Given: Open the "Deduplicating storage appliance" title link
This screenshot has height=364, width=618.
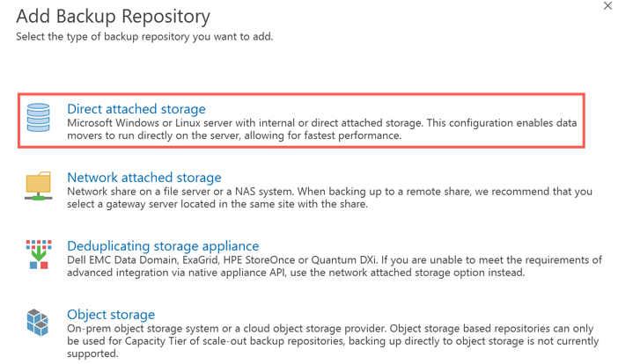Looking at the screenshot, I should [163, 246].
